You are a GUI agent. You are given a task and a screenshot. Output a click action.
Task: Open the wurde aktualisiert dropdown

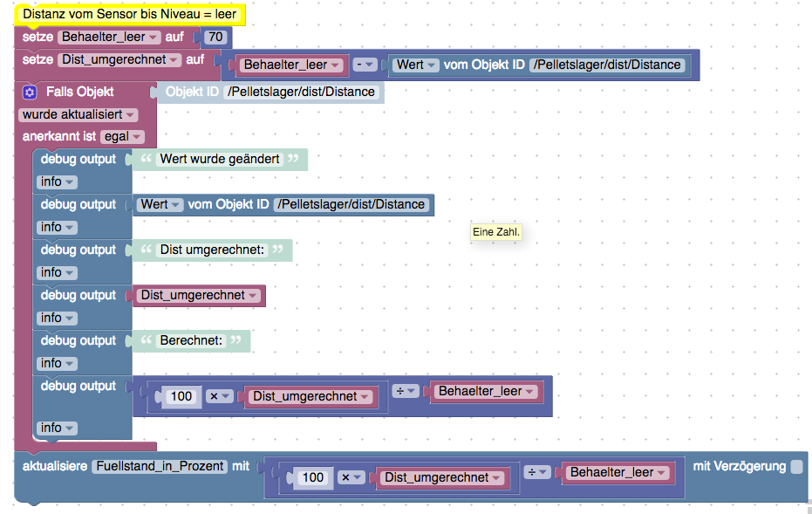[x=78, y=114]
